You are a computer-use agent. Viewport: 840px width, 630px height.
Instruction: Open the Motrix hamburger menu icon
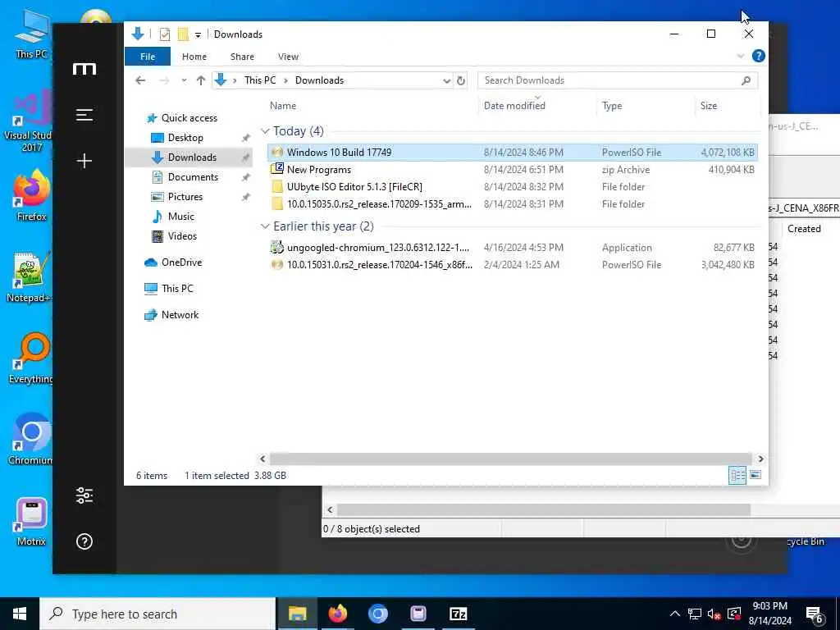pyautogui.click(x=84, y=115)
